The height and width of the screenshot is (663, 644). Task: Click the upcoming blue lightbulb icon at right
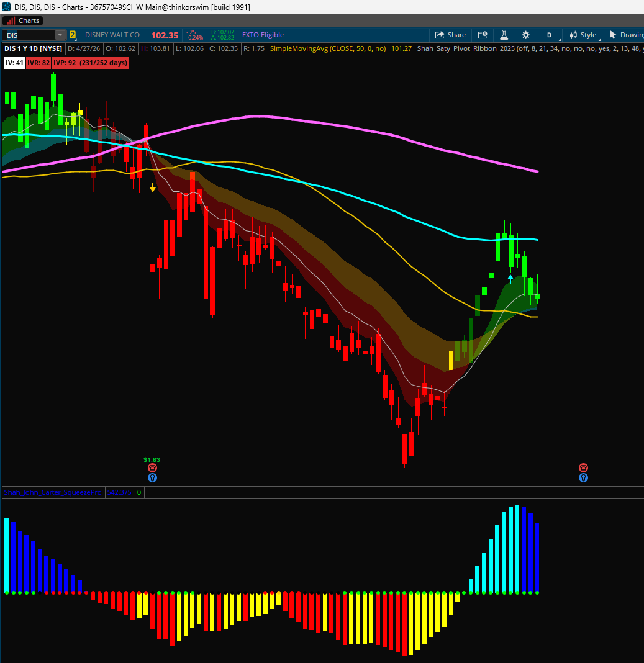click(x=583, y=478)
